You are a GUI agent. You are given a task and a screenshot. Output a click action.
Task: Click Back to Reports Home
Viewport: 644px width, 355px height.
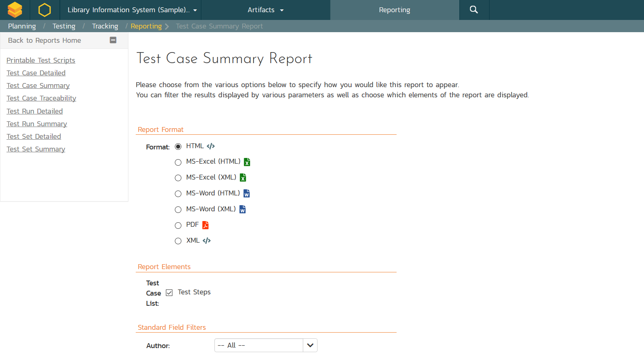[44, 40]
